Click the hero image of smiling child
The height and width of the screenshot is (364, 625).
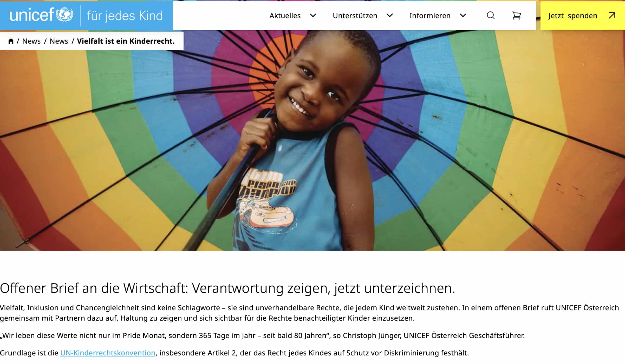tap(312, 140)
